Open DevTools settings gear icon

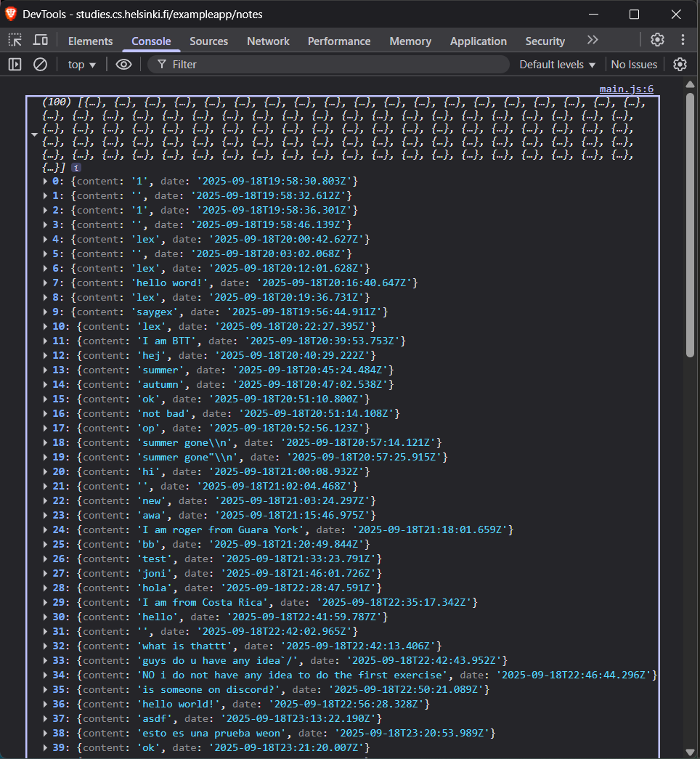coord(657,40)
